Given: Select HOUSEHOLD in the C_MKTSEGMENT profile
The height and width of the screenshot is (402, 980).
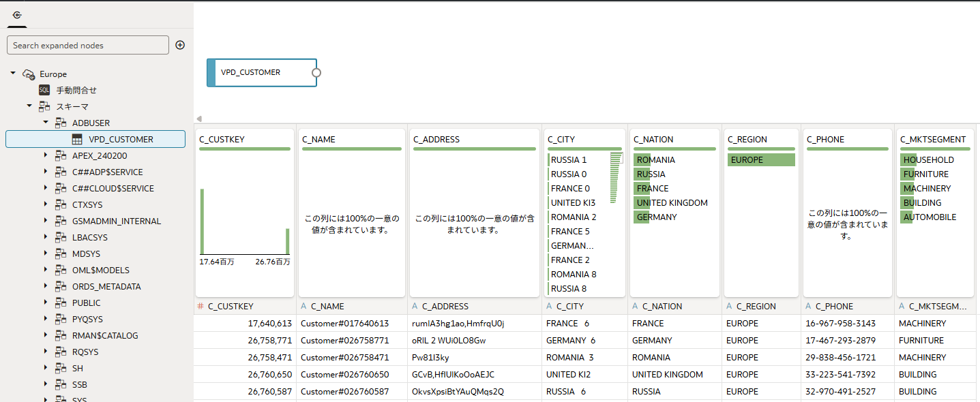Looking at the screenshot, I should click(x=928, y=159).
